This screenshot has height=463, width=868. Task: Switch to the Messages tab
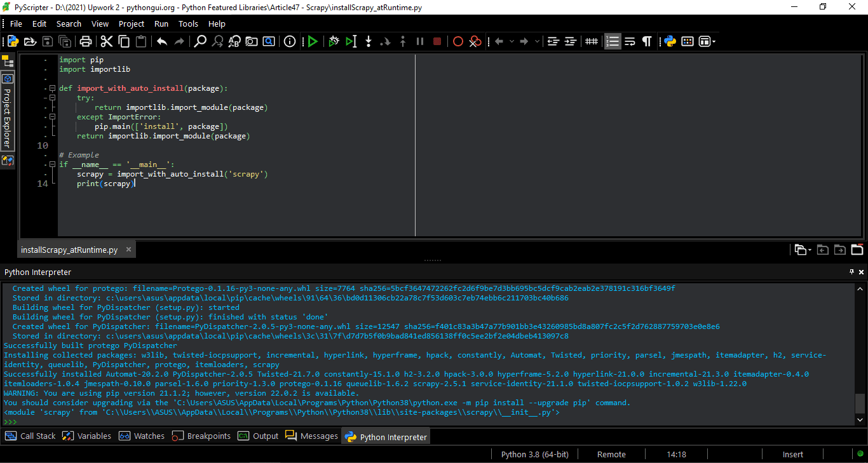click(x=312, y=436)
